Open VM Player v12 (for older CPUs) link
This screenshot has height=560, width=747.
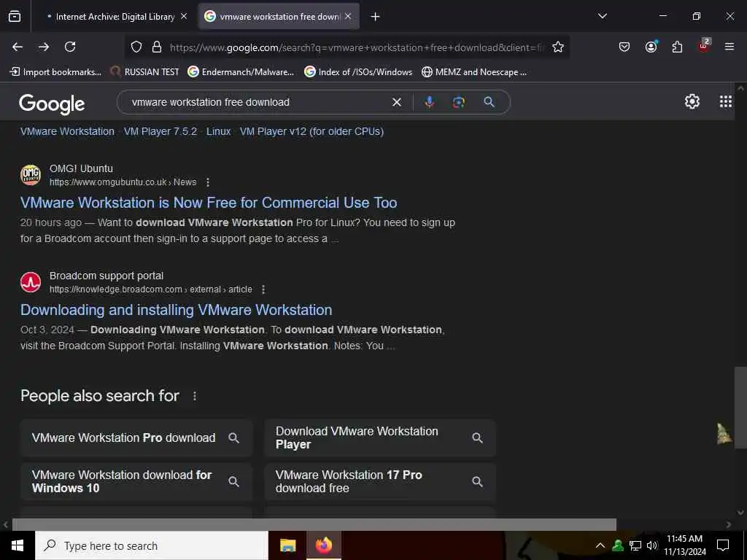pyautogui.click(x=311, y=131)
